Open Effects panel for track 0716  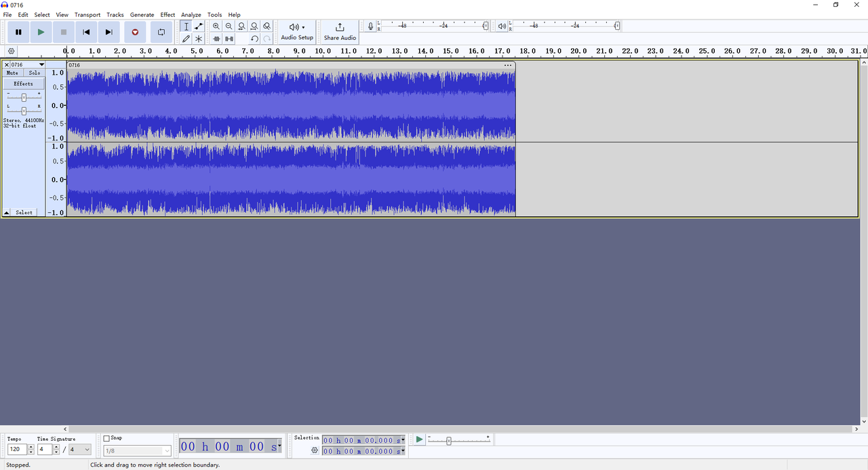pos(24,83)
